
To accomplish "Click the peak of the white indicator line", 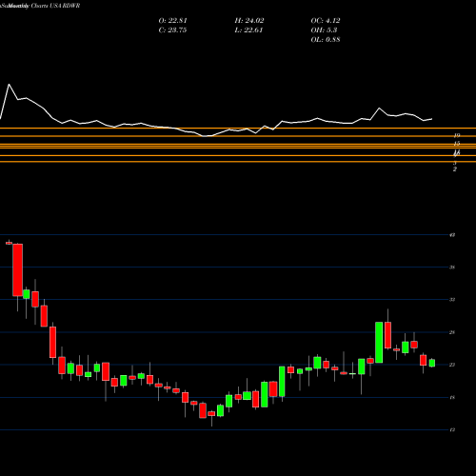I will [9, 85].
